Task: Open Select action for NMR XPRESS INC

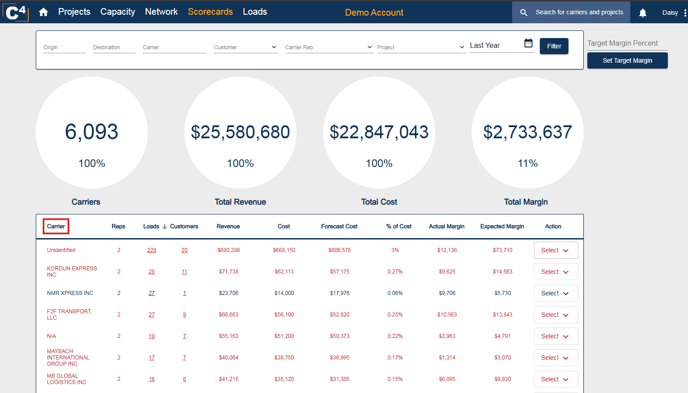Action: (555, 293)
